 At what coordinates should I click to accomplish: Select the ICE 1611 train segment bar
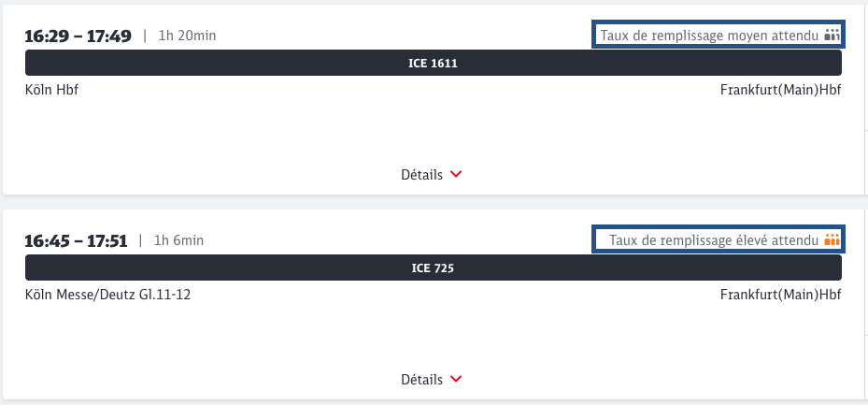click(x=433, y=64)
